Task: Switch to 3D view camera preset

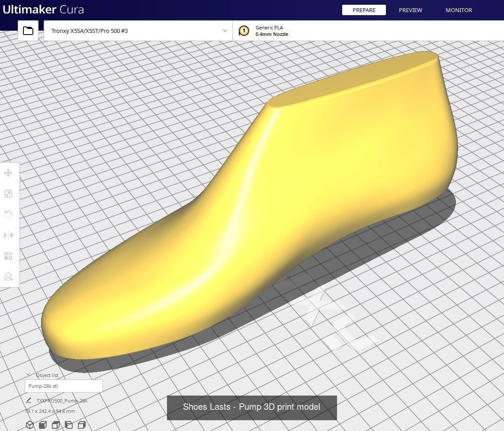Action: tap(30, 425)
